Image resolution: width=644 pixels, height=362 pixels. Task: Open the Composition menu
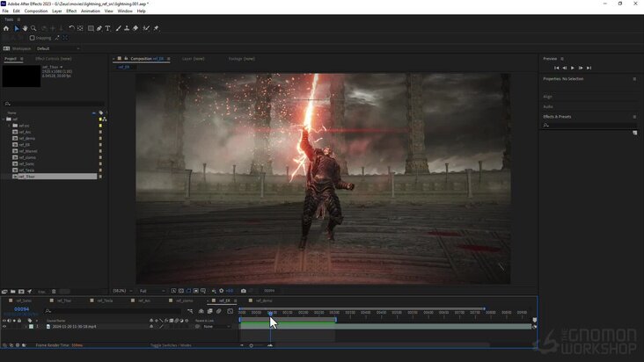point(36,11)
